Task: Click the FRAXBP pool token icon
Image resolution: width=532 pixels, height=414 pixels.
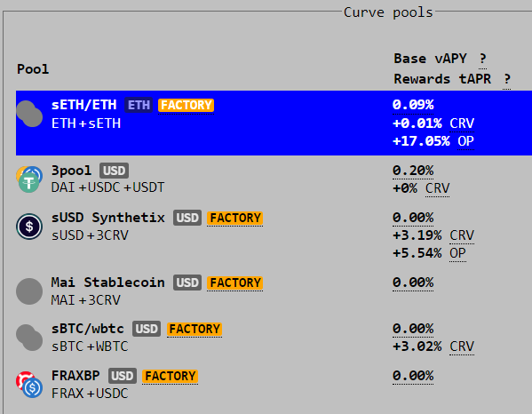Action: pyautogui.click(x=29, y=385)
